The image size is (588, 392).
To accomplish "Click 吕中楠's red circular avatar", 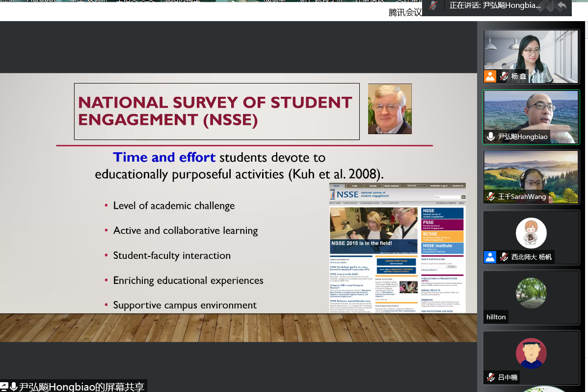I will coord(531,353).
